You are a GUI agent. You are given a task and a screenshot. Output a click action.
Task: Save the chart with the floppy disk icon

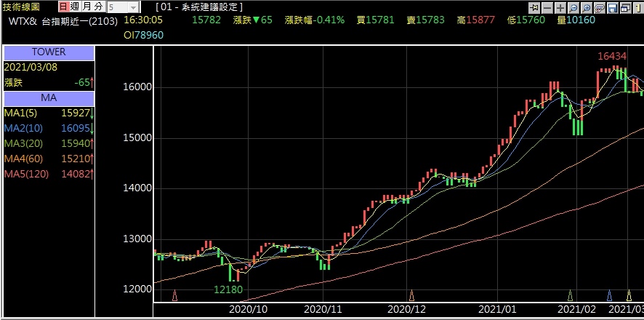coord(613,8)
